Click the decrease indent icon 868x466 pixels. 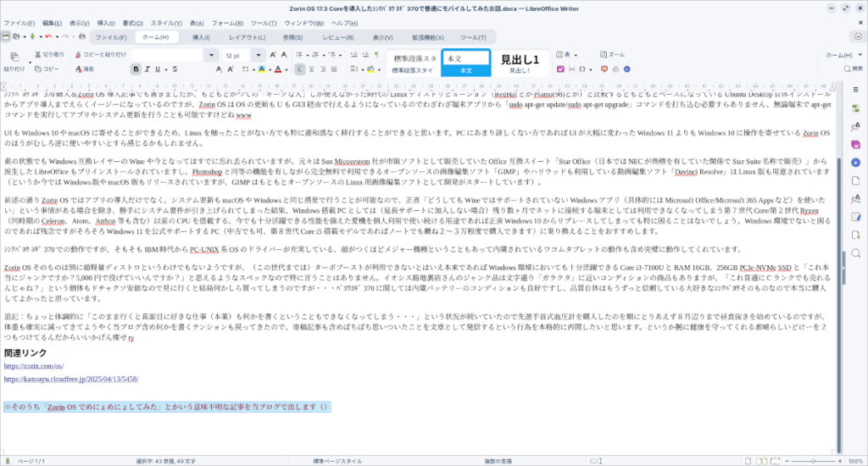[x=366, y=55]
